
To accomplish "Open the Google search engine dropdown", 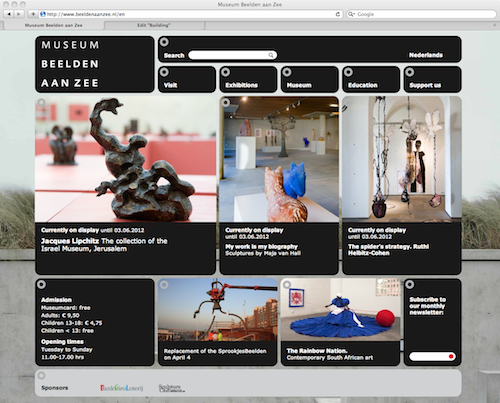I will click(x=351, y=14).
